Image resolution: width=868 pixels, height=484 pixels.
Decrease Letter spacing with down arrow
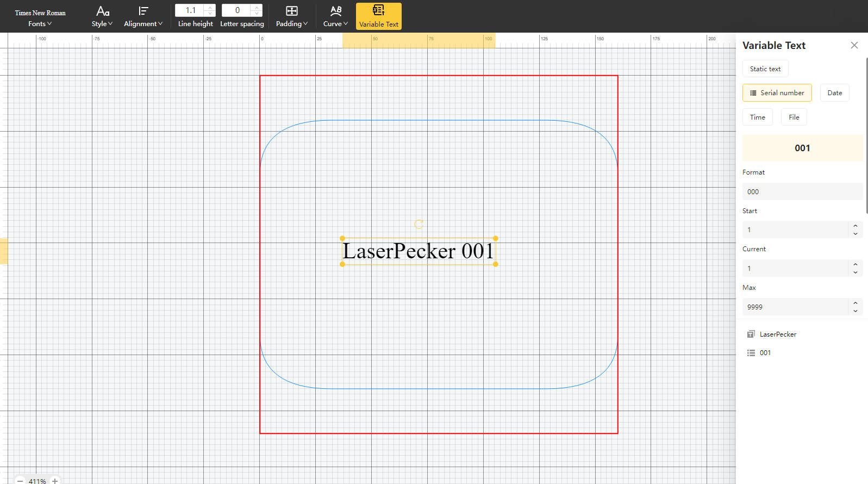click(x=257, y=14)
